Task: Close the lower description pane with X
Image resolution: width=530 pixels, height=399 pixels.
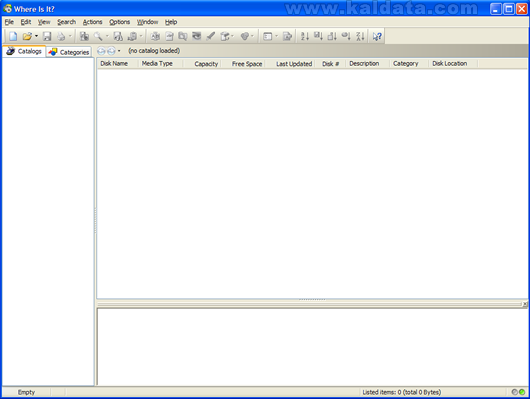Action: (x=525, y=304)
